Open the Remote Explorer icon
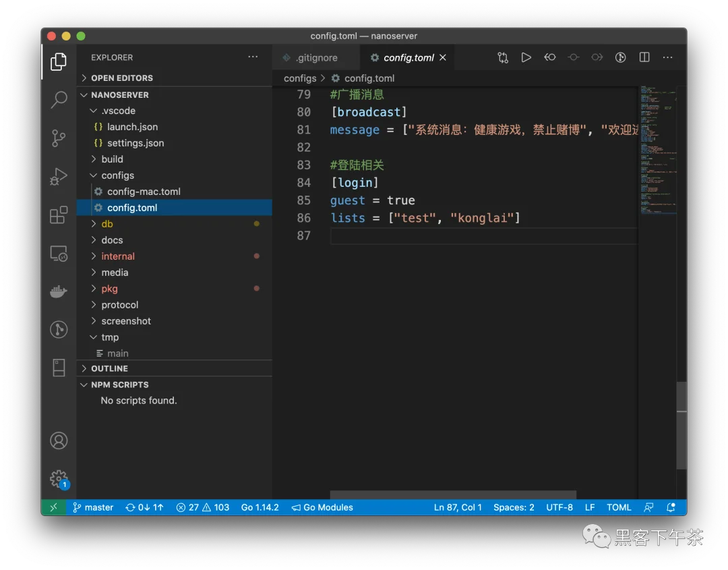 [59, 254]
